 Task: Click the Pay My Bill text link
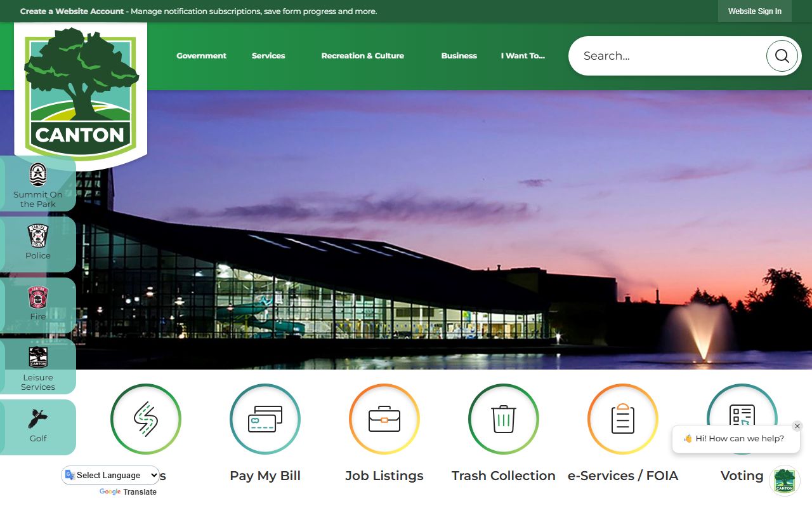(x=265, y=476)
